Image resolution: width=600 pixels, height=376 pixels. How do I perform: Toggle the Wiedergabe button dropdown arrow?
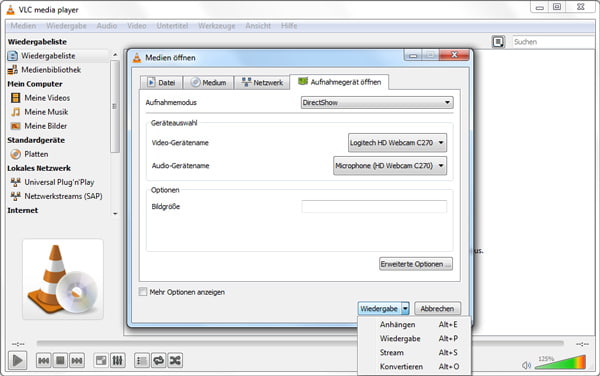(x=405, y=309)
